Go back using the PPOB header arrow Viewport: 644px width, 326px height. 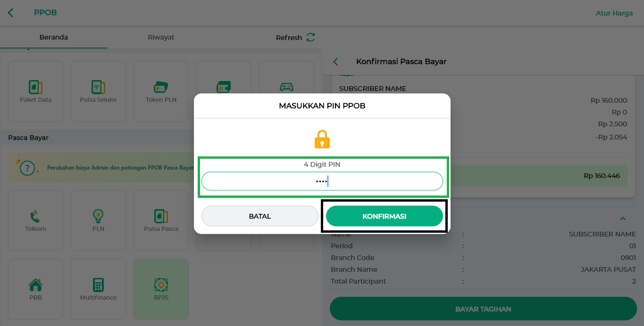point(11,13)
